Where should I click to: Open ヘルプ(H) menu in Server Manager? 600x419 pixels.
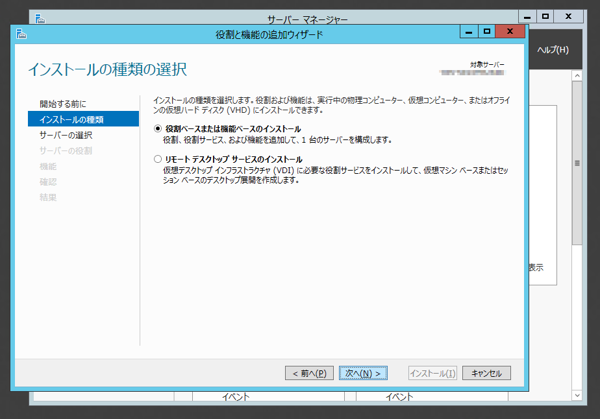point(553,50)
